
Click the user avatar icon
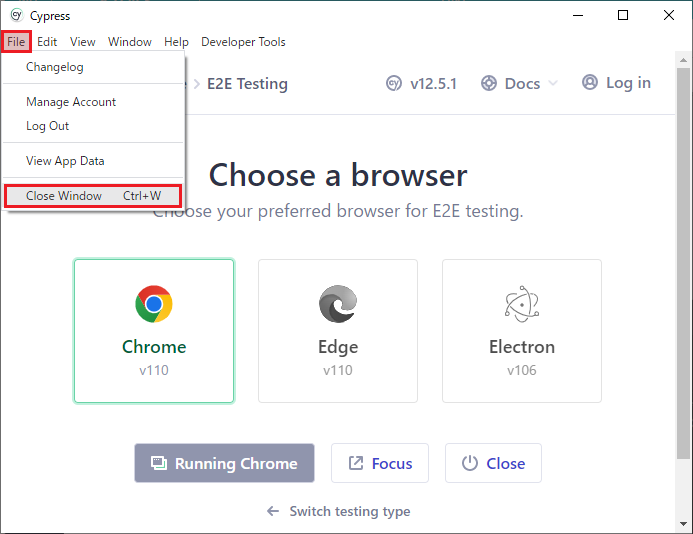[590, 82]
